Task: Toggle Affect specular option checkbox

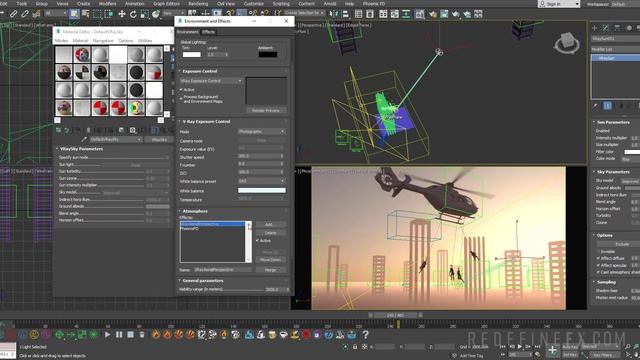Action: coord(598,265)
